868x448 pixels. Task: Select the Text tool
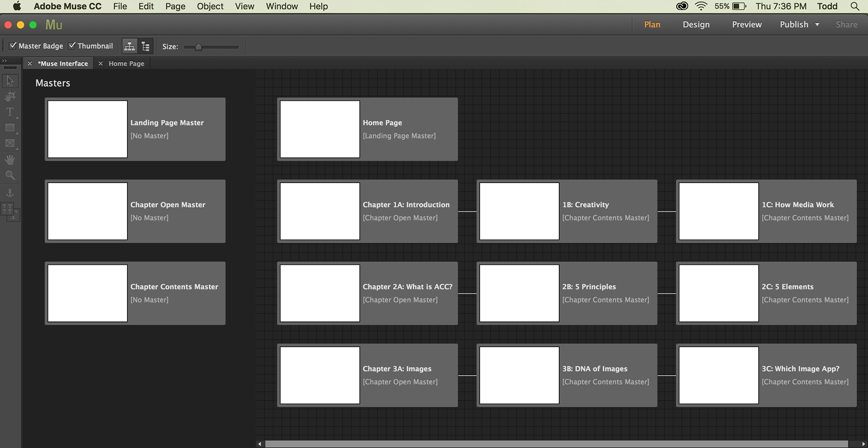(x=10, y=112)
